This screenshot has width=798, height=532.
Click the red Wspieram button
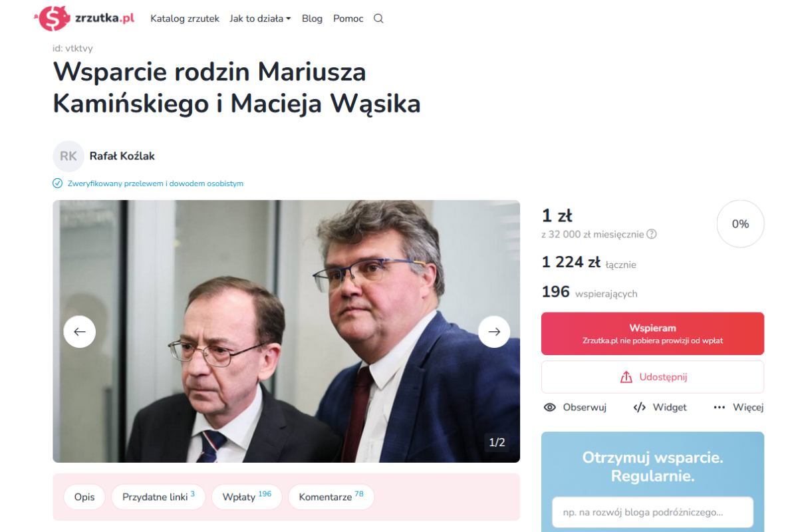pos(652,334)
